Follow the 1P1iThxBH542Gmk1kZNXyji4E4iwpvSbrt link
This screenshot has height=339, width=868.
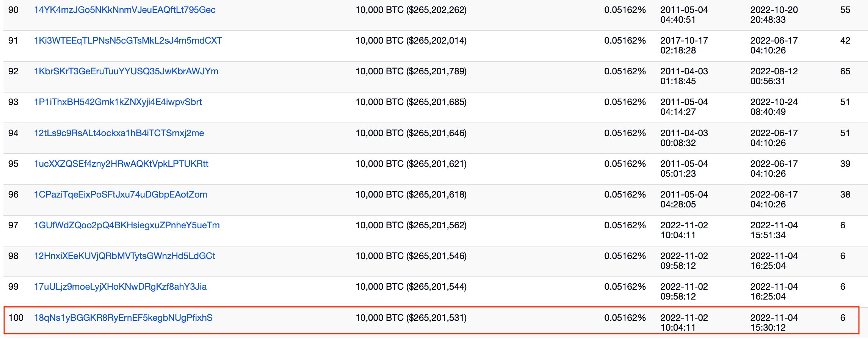click(x=118, y=102)
